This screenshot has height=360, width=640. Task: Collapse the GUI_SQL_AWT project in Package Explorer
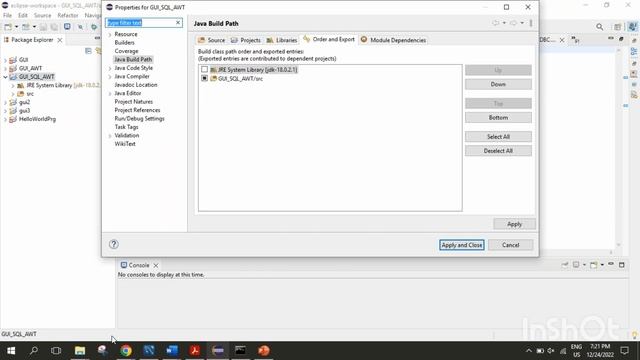click(x=5, y=77)
